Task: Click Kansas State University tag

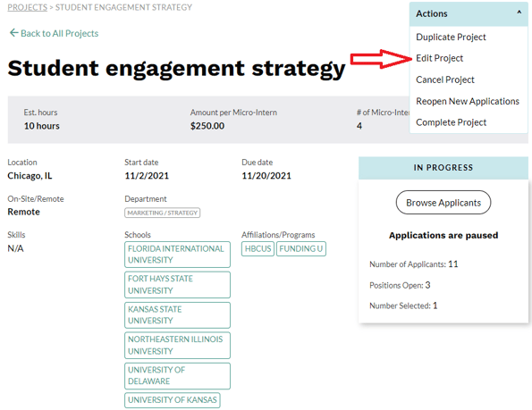Action: (x=177, y=315)
